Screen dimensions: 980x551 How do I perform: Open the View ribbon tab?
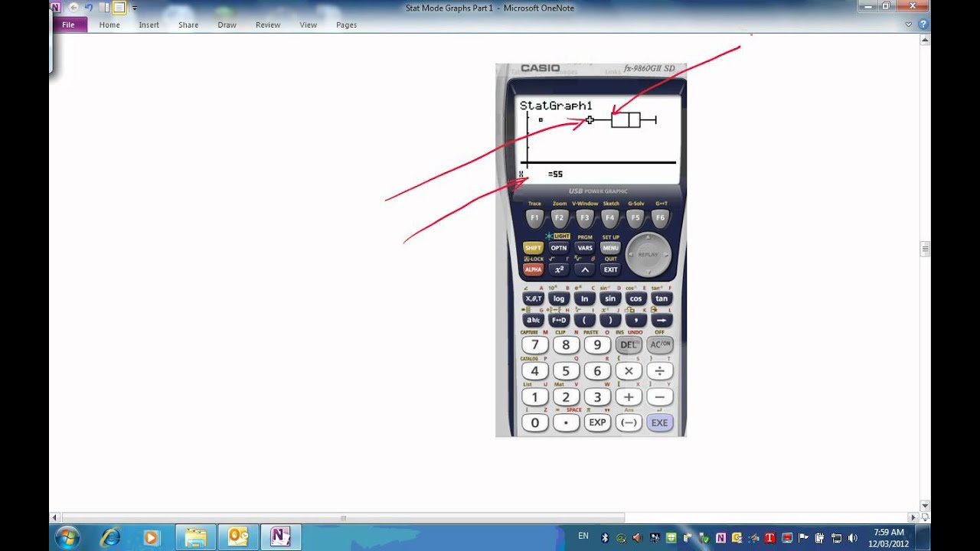click(x=308, y=24)
